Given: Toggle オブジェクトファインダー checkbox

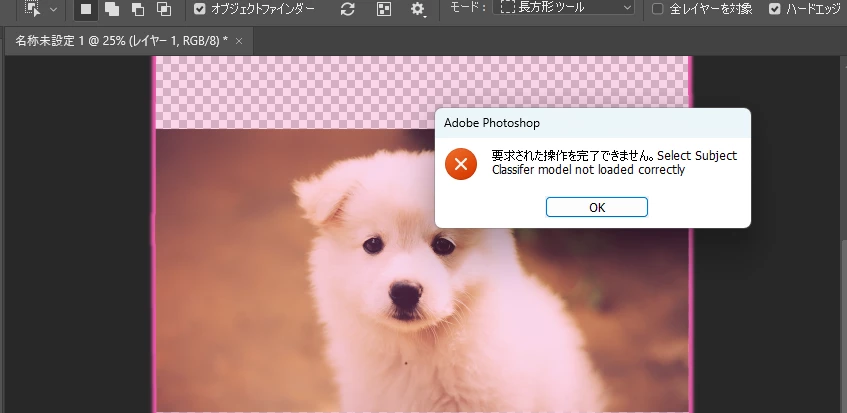Looking at the screenshot, I should coord(200,9).
